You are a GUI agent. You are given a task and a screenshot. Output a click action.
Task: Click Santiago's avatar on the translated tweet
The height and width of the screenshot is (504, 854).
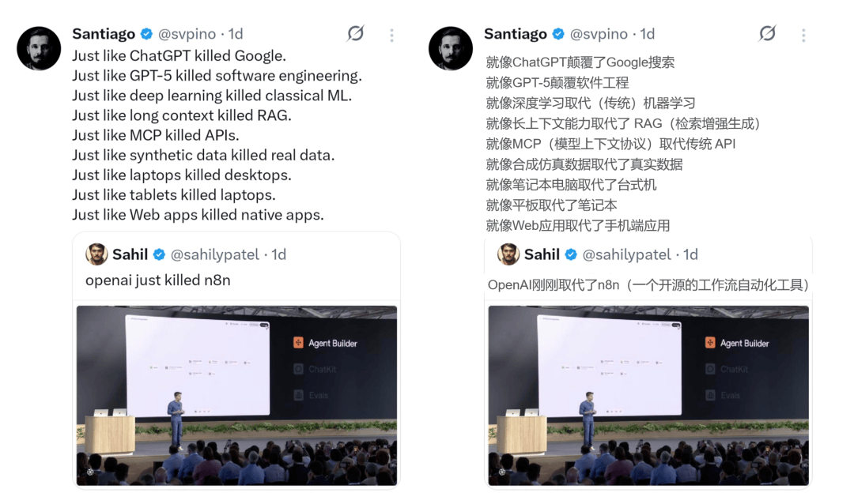(x=451, y=48)
